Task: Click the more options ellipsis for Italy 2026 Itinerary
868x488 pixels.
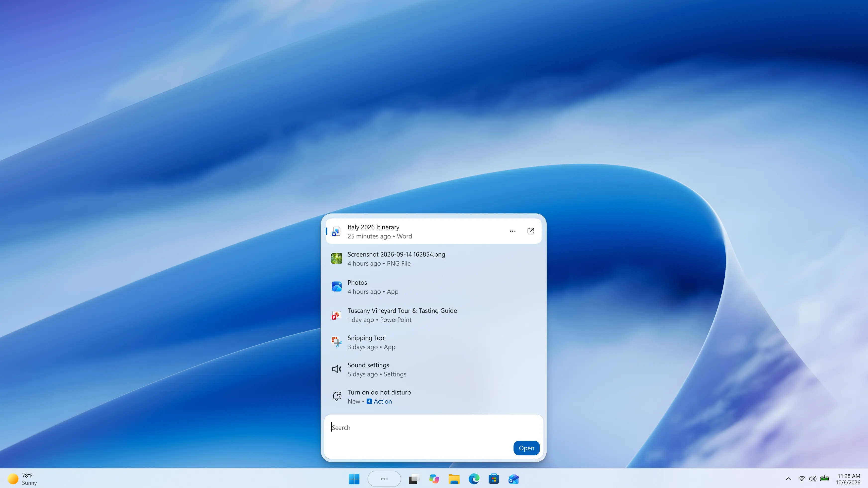Action: click(512, 231)
